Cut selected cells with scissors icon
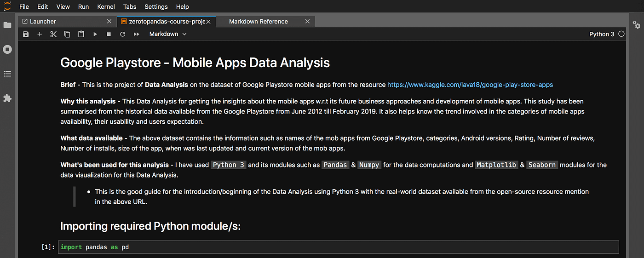This screenshot has height=258, width=644. pyautogui.click(x=53, y=34)
